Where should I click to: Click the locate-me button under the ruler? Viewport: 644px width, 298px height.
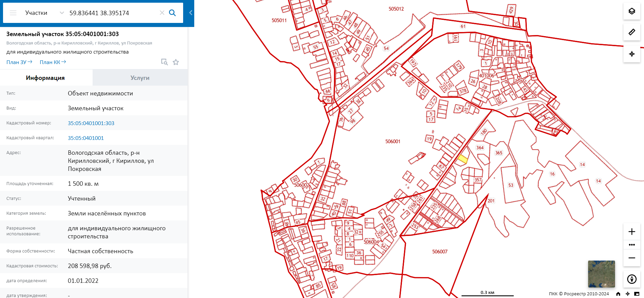click(x=632, y=54)
